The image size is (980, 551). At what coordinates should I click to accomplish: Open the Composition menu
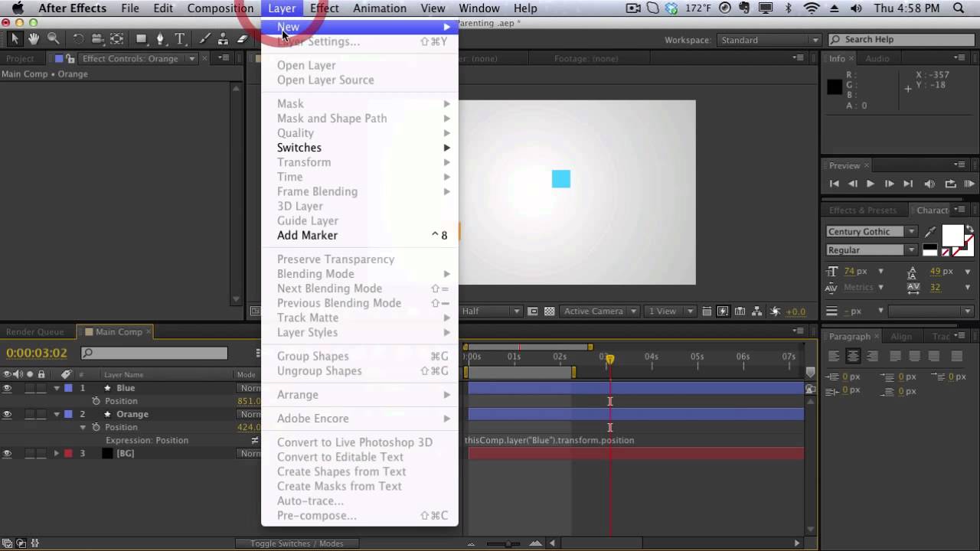tap(220, 8)
